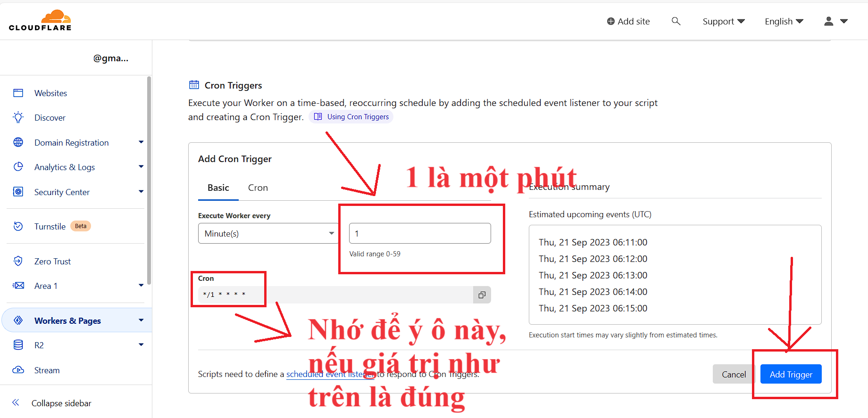This screenshot has width=868, height=418.
Task: Click the Cloudflare logo
Action: [40, 20]
